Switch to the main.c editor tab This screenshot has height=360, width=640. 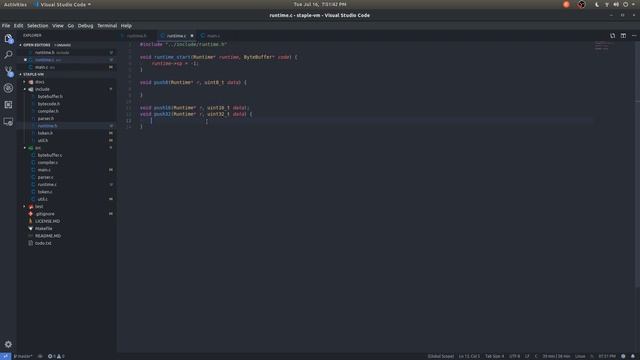pos(213,36)
